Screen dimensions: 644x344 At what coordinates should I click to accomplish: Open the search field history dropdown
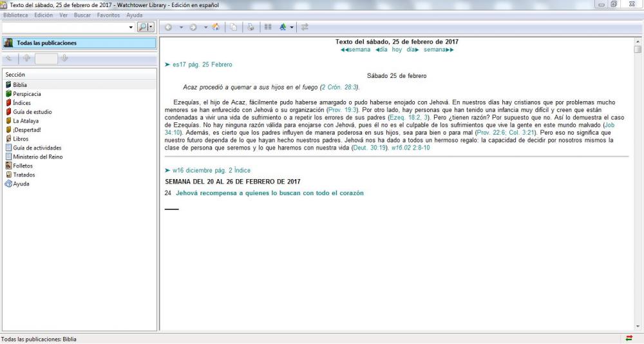point(132,27)
